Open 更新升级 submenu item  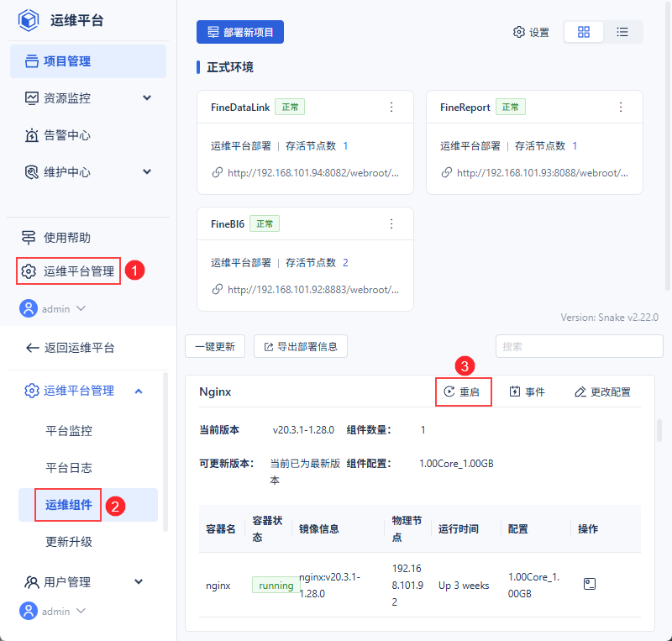[x=69, y=542]
